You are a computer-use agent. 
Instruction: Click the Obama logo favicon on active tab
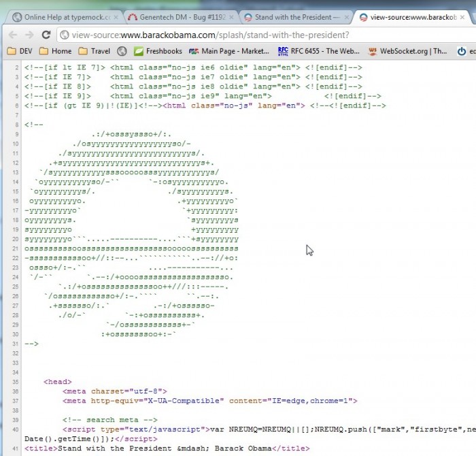tap(363, 17)
